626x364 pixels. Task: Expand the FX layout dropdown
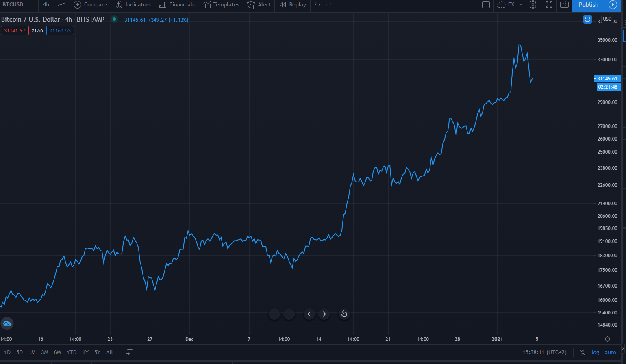tap(520, 5)
